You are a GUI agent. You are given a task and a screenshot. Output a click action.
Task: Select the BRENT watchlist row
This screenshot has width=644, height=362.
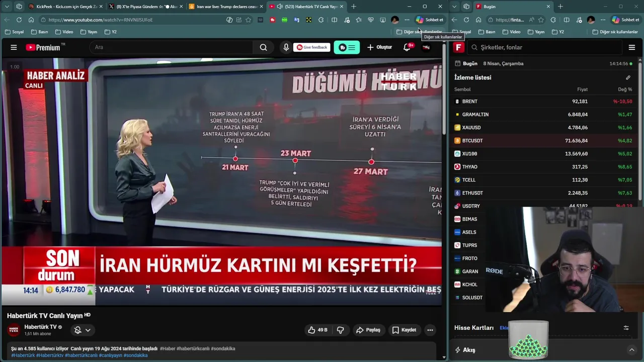click(x=543, y=101)
